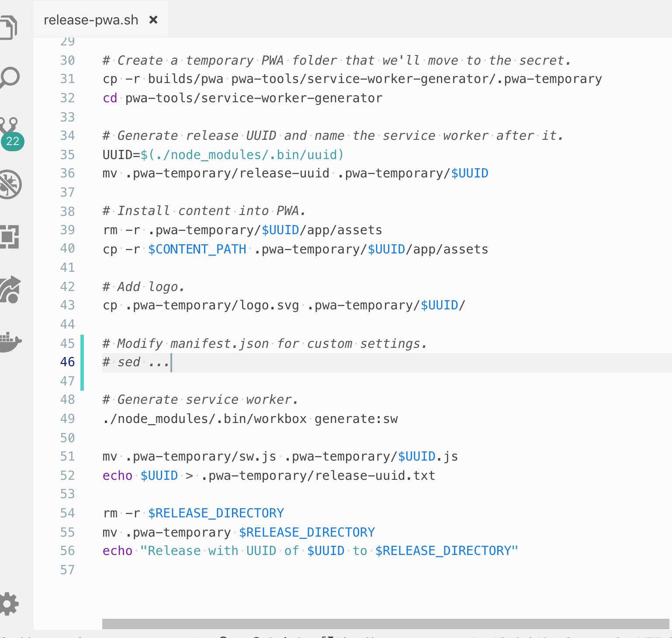Open the Docker panel

pos(10,342)
